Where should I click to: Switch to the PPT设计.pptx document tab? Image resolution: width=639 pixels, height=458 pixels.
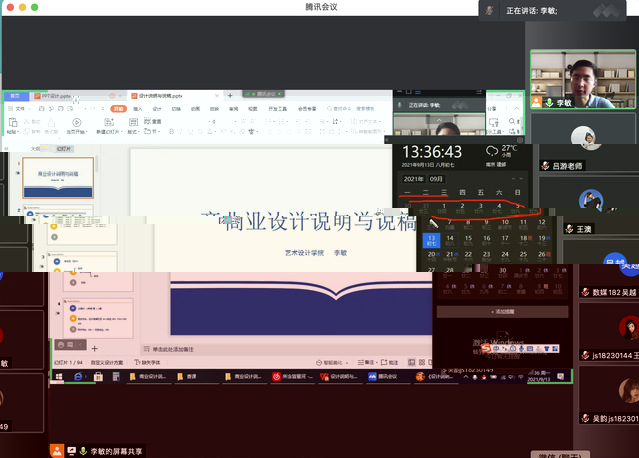point(55,96)
